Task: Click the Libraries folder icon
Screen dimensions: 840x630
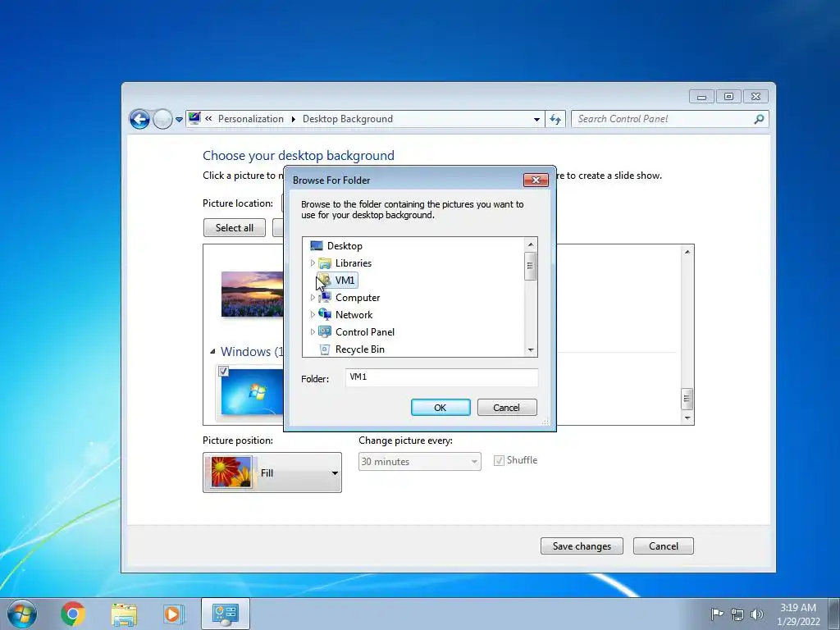Action: [325, 263]
